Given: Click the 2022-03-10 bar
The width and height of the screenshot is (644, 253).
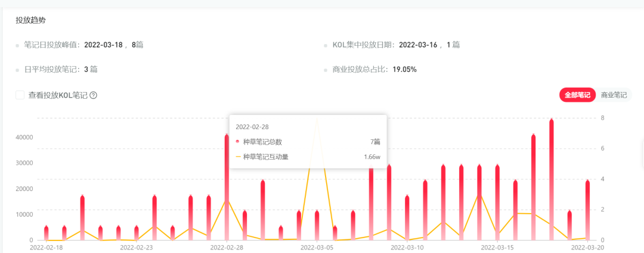Looking at the screenshot, I should coord(407,217).
